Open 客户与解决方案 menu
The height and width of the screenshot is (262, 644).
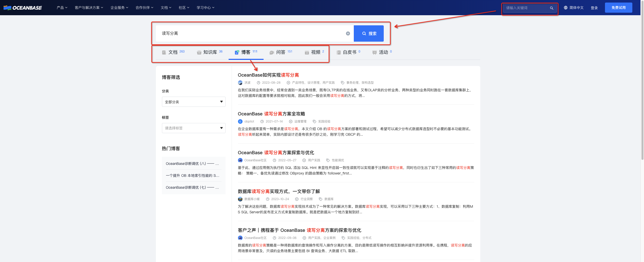pyautogui.click(x=89, y=8)
